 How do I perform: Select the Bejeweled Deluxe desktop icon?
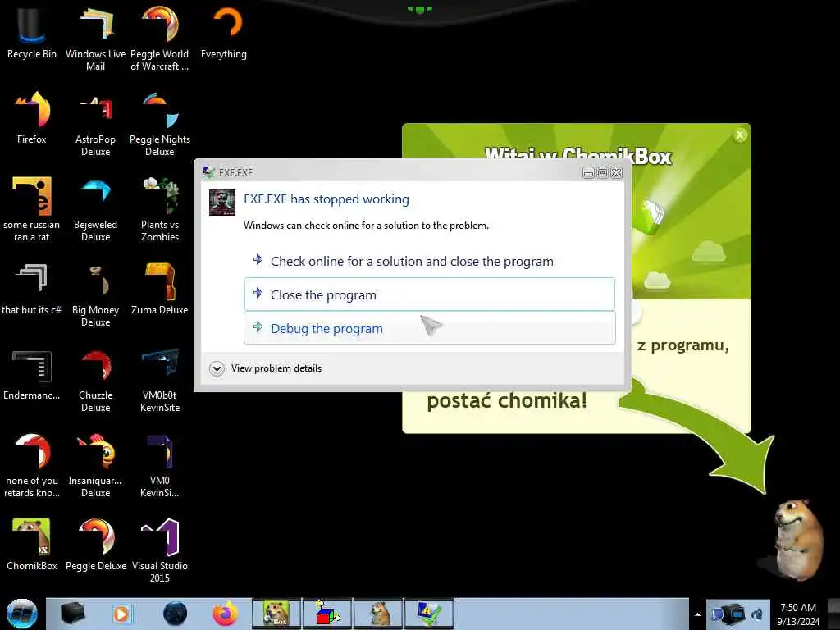[x=95, y=209]
